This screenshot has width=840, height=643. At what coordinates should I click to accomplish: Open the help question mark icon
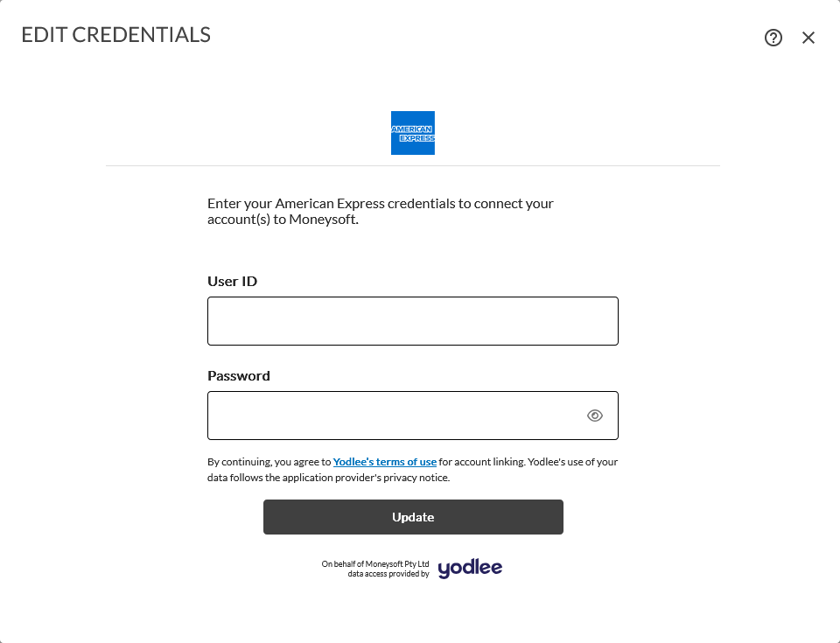773,38
